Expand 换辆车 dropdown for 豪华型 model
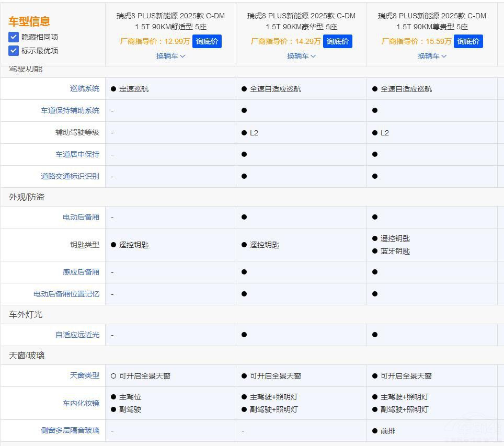 [301, 56]
